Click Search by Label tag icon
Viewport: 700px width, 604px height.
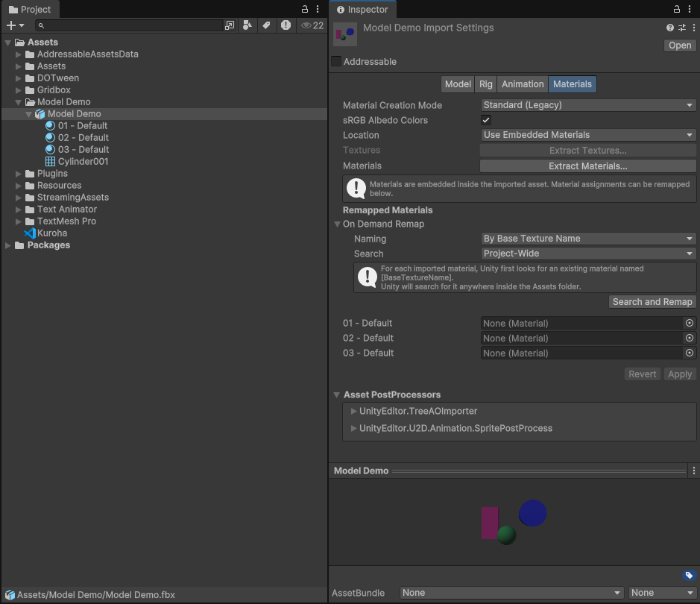pyautogui.click(x=266, y=25)
